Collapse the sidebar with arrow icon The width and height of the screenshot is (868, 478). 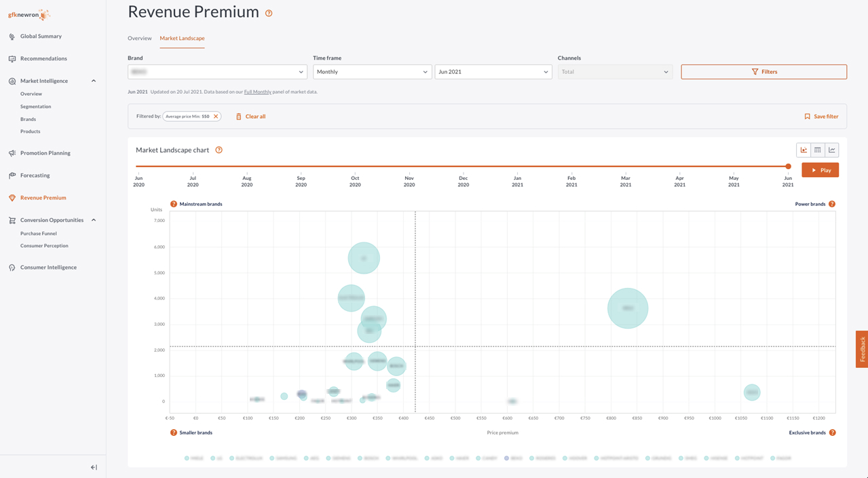(94, 467)
